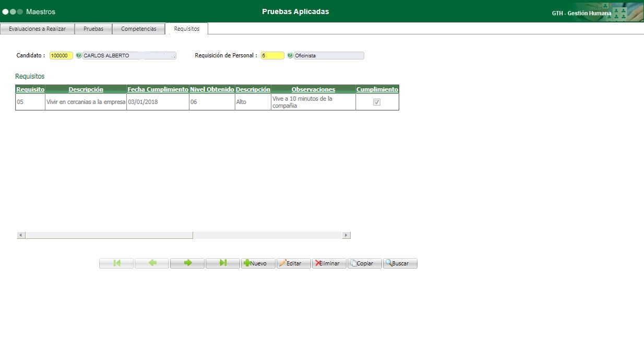The height and width of the screenshot is (364, 644).
Task: Open search with the Buscar button
Action: pos(400,263)
